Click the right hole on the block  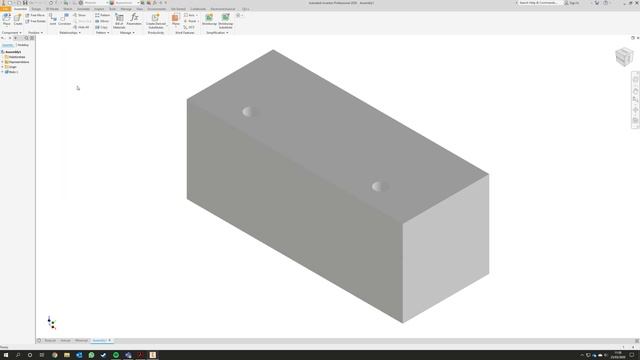380,187
